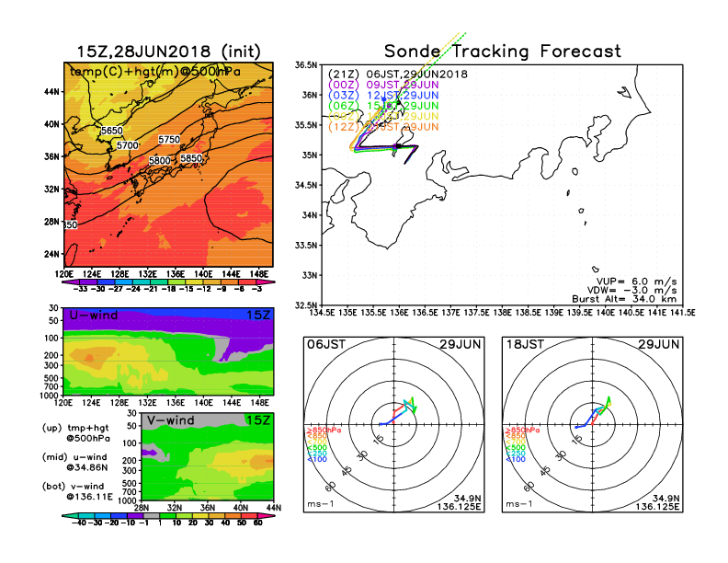Click '29JUN' in the 06JST hodograph
Screen dimensions: 728x563
461,344
